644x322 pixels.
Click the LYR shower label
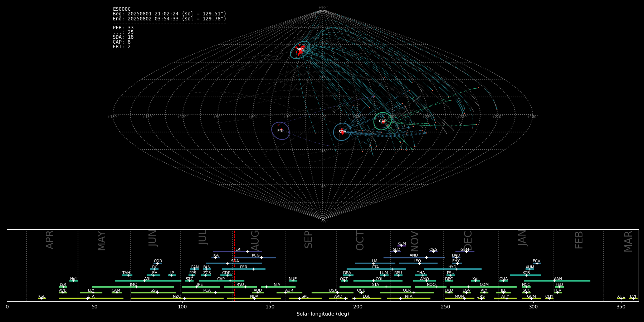(x=63, y=285)
